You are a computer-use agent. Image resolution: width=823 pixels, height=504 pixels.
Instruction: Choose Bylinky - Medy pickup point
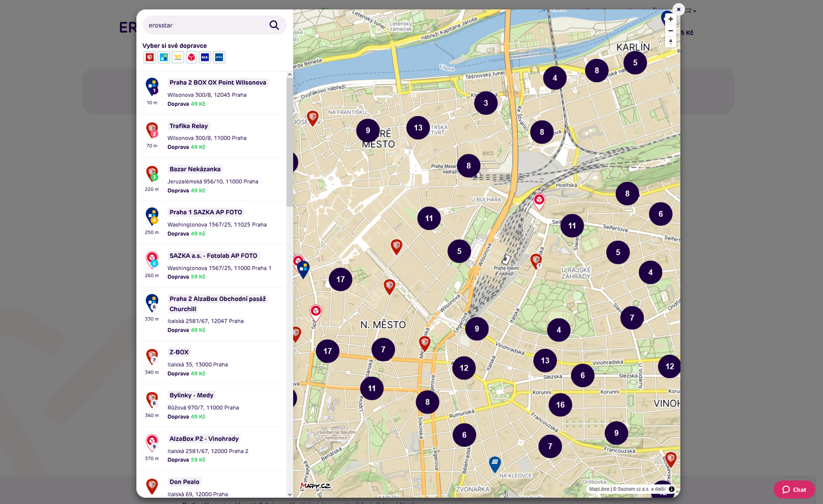tap(211, 405)
